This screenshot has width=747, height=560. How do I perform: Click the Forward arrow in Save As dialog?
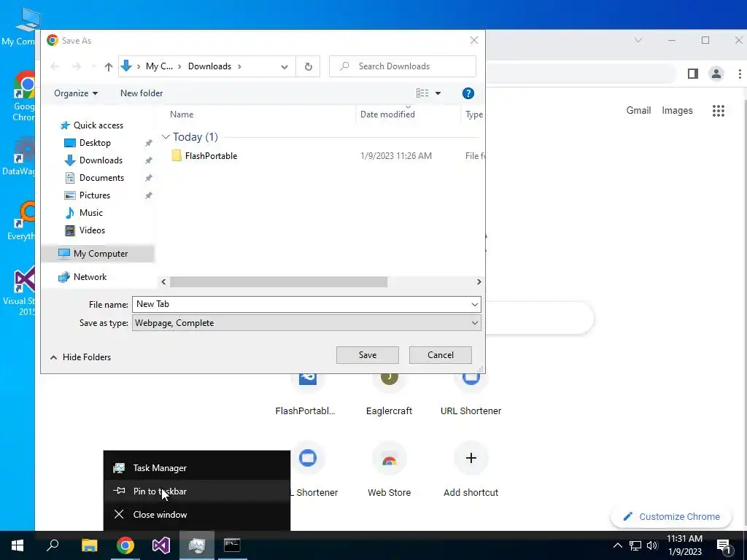coord(76,66)
